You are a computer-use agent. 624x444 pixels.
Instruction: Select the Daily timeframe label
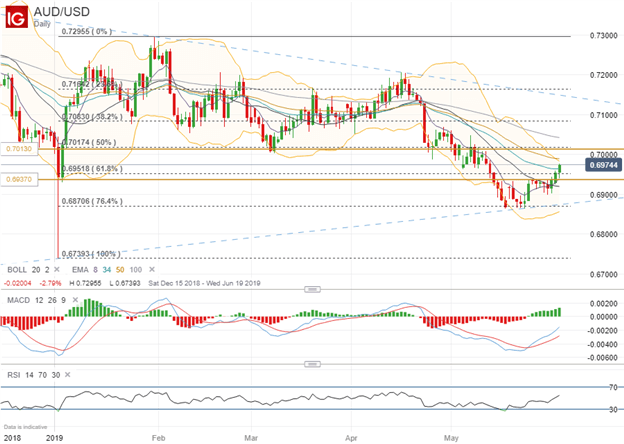42,24
